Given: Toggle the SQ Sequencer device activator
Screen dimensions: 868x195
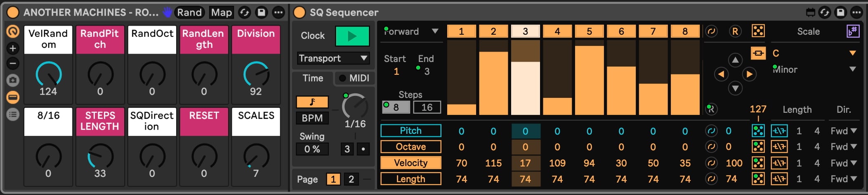Looking at the screenshot, I should point(299,12).
